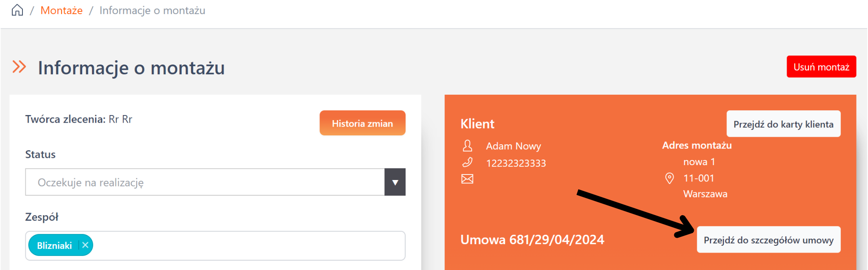Select the Blizniaki team chip
868x270 pixels.
pyautogui.click(x=54, y=245)
